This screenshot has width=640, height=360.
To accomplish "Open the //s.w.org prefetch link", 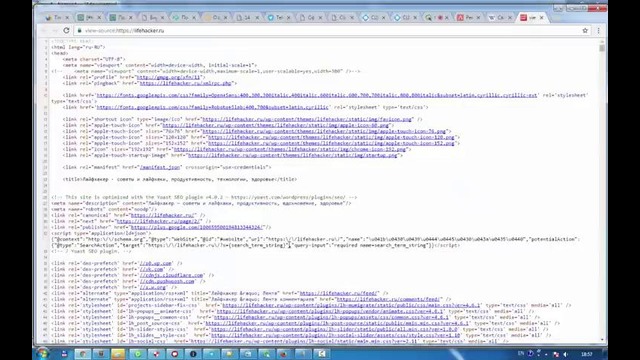I will pos(153,287).
